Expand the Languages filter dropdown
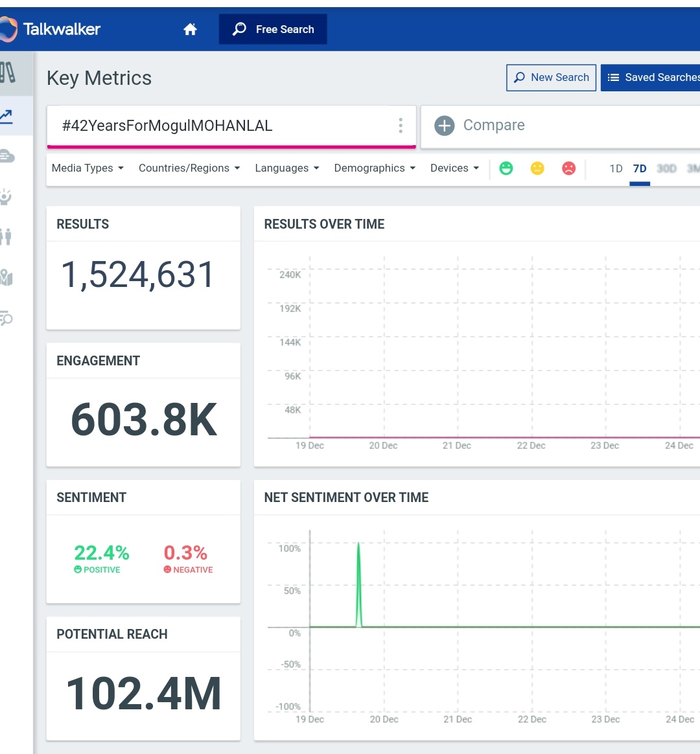This screenshot has height=754, width=700. tap(287, 168)
